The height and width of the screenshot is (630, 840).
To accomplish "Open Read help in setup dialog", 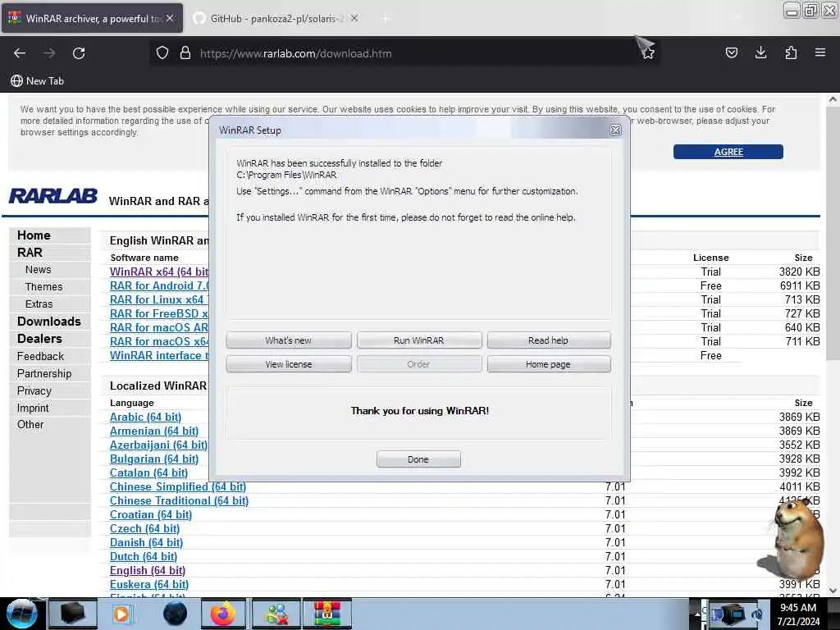I will tap(549, 340).
